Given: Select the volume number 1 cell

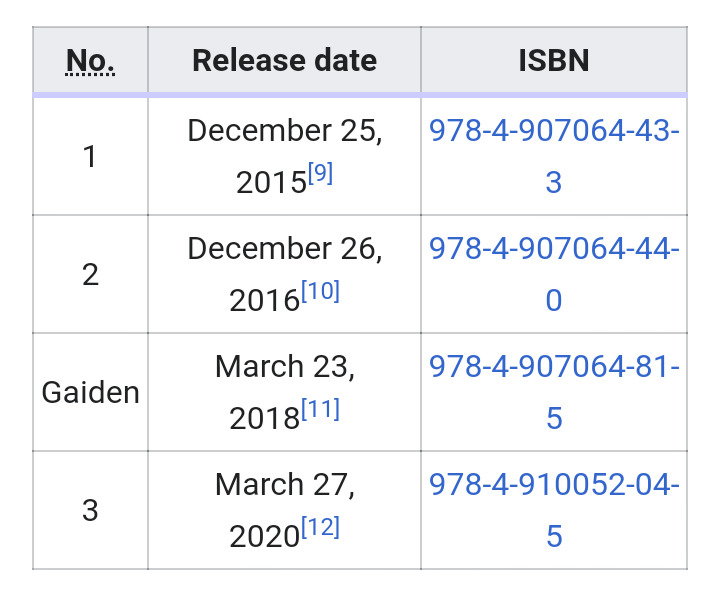Looking at the screenshot, I should tap(90, 157).
